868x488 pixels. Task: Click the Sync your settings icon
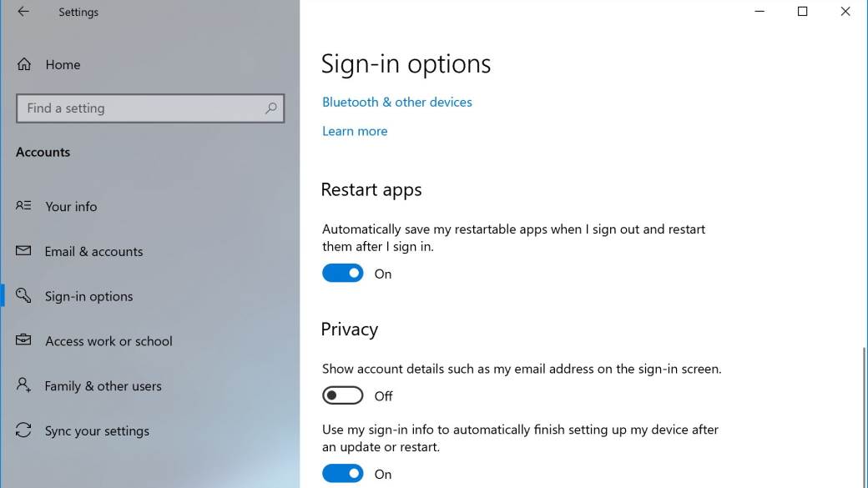pos(23,430)
